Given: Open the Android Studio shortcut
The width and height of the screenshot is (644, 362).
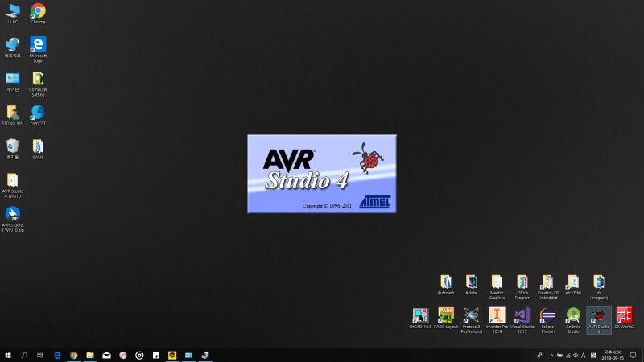Looking at the screenshot, I should pyautogui.click(x=573, y=320).
